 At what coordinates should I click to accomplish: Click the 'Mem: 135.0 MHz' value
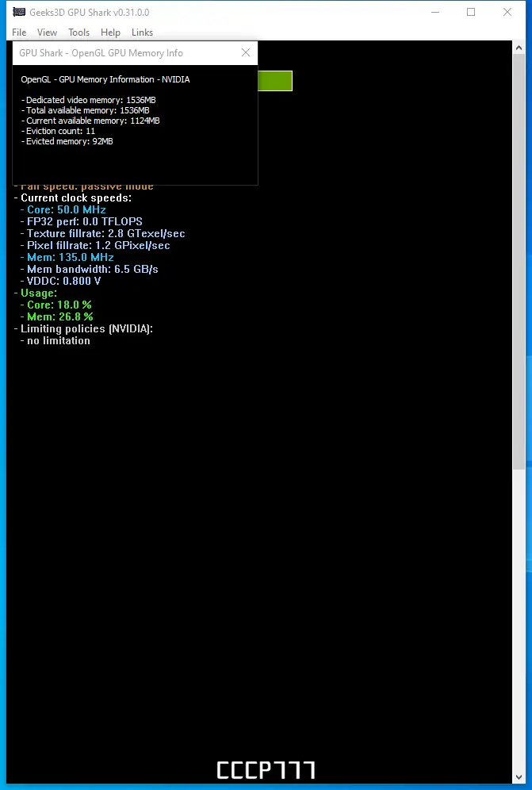(67, 258)
